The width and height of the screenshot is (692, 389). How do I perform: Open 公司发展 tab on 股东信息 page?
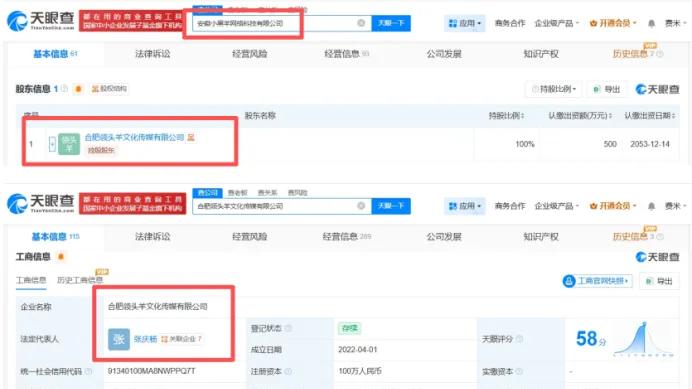(x=444, y=54)
